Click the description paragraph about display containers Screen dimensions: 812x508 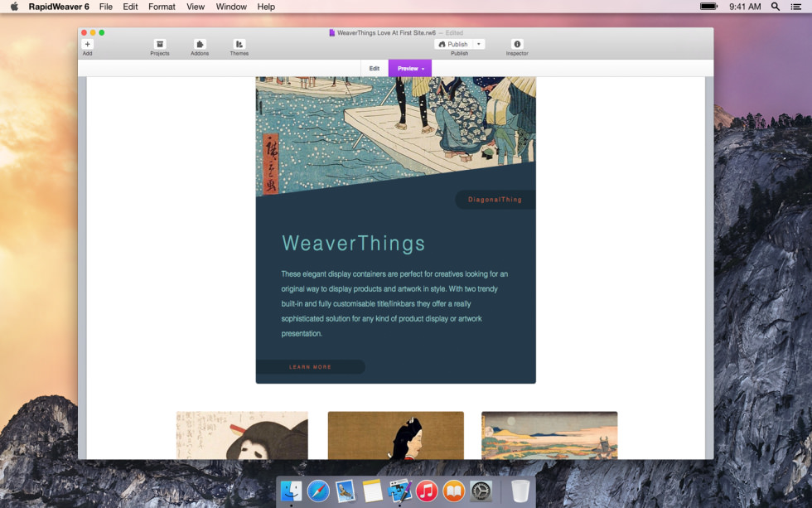click(394, 303)
